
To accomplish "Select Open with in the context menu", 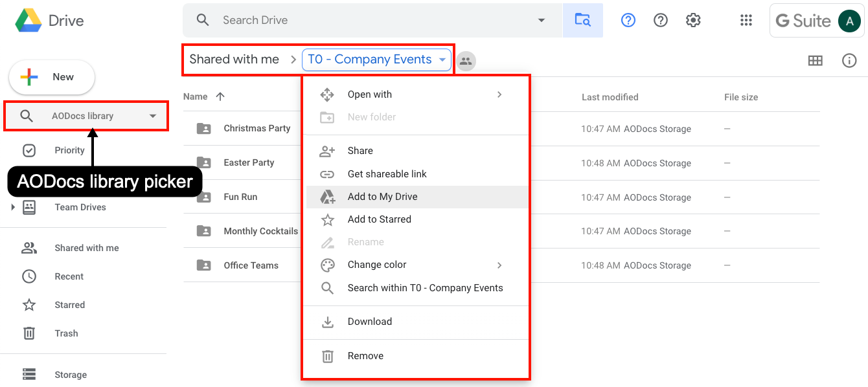I will [x=417, y=94].
